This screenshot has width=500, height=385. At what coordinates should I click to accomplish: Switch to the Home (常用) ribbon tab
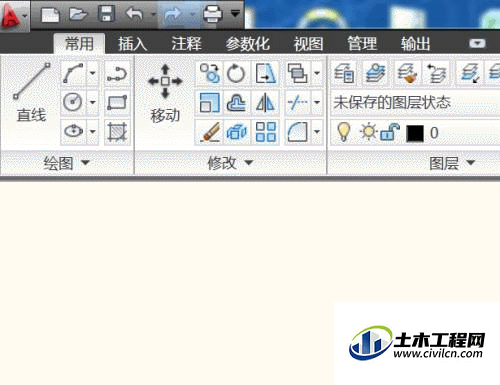click(x=79, y=44)
